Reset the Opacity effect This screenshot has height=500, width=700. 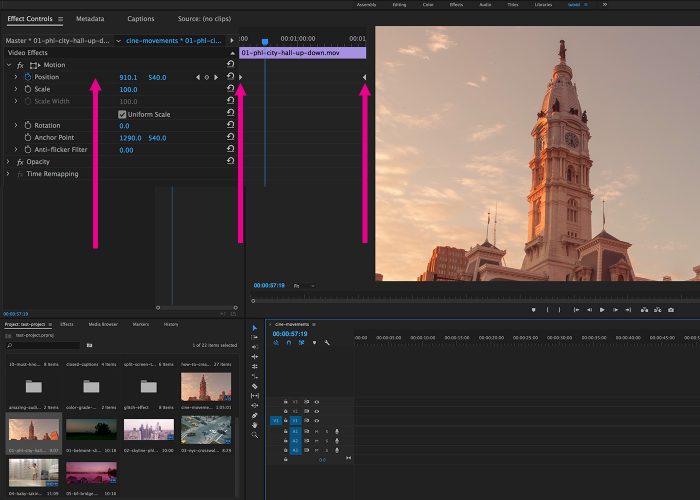(x=230, y=161)
